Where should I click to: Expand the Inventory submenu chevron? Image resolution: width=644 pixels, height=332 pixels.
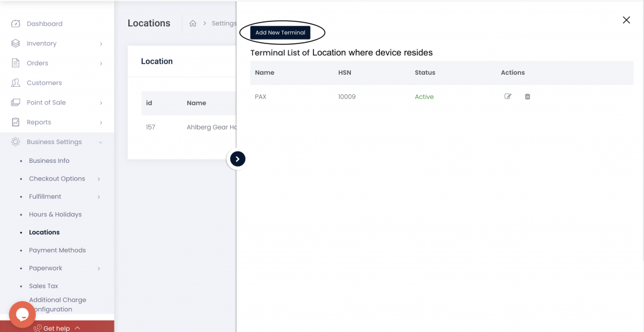101,43
